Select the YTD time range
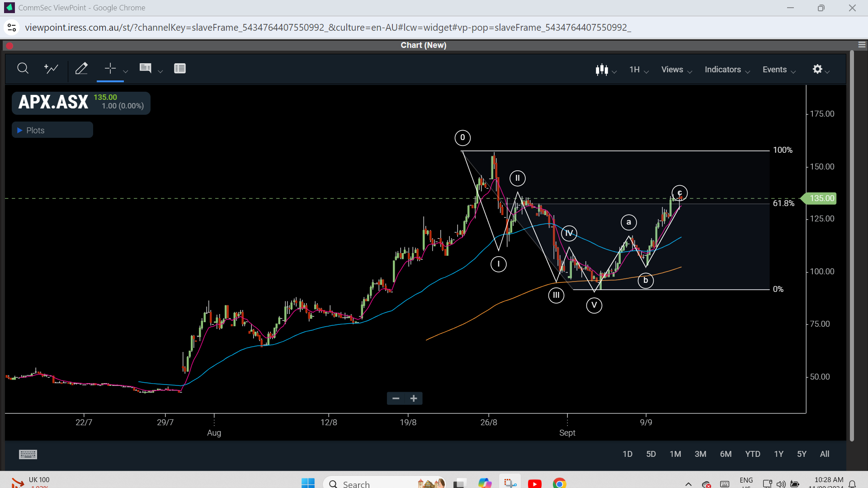 coord(753,454)
